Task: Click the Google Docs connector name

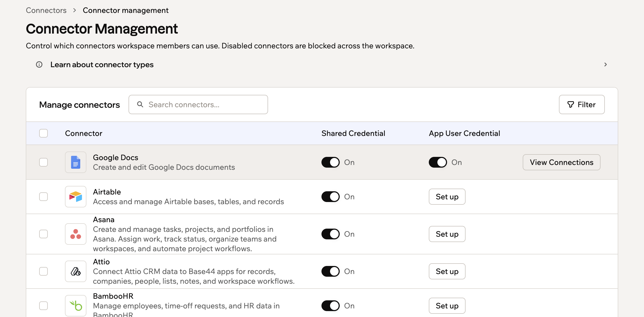Action: pos(116,157)
